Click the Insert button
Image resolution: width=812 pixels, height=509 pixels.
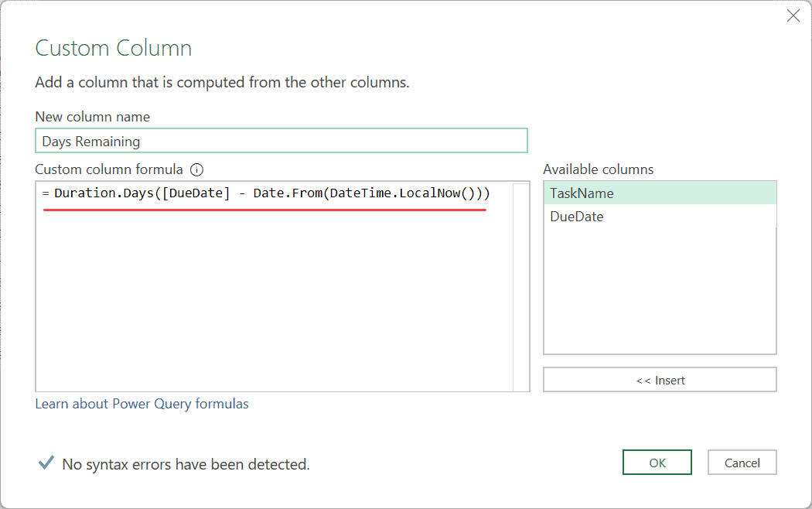[660, 379]
